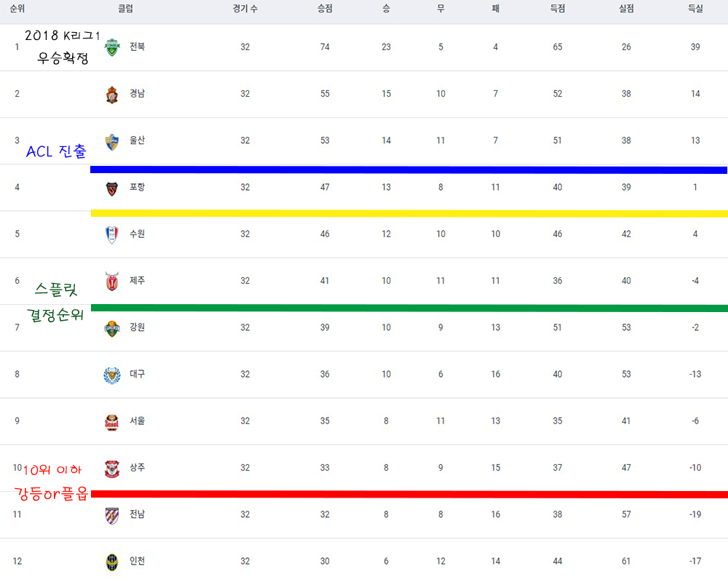This screenshot has height=582, width=728.
Task: Click the 대구 club crest icon
Action: tap(111, 375)
